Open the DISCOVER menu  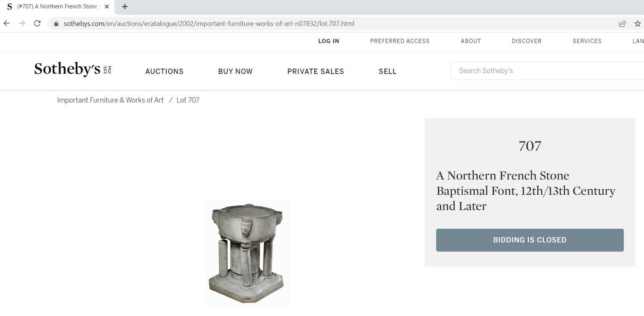(527, 41)
